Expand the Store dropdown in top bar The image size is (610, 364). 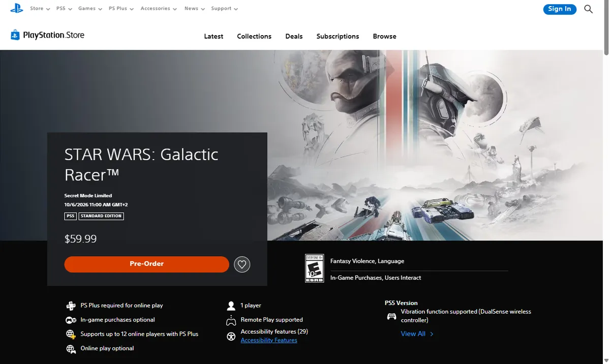(40, 9)
